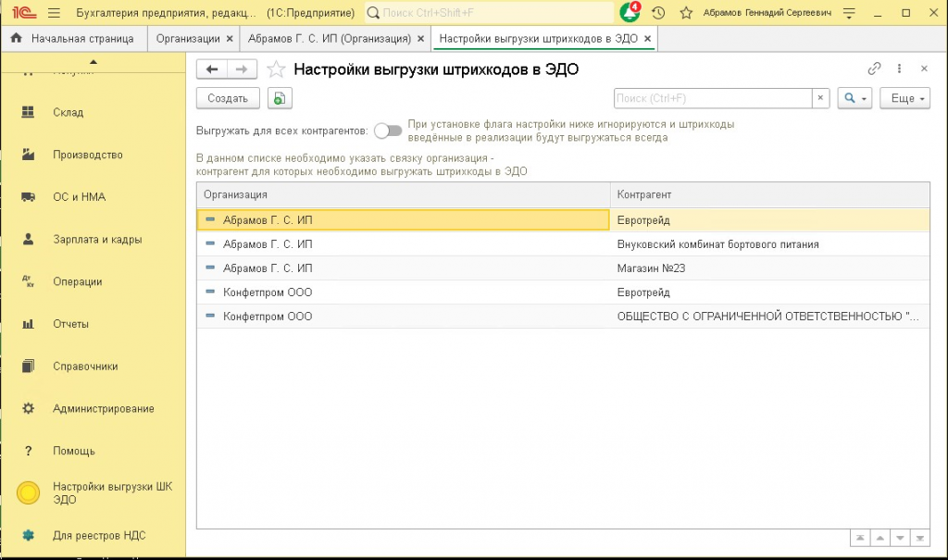Viewport: 948px width, 560px height.
Task: Copy link to this form
Action: point(874,68)
